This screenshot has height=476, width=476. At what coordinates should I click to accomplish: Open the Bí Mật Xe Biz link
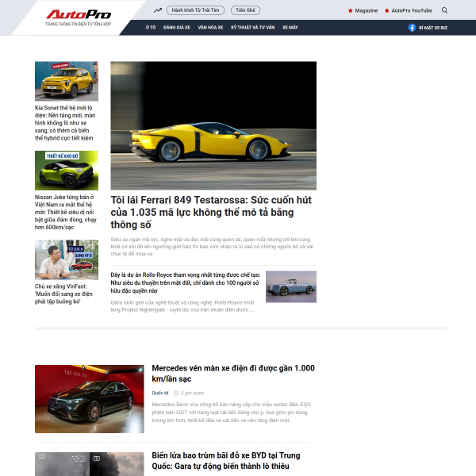click(433, 28)
